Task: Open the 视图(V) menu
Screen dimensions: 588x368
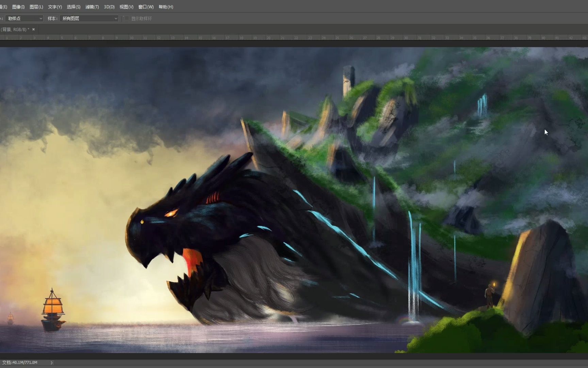Action: pos(126,7)
